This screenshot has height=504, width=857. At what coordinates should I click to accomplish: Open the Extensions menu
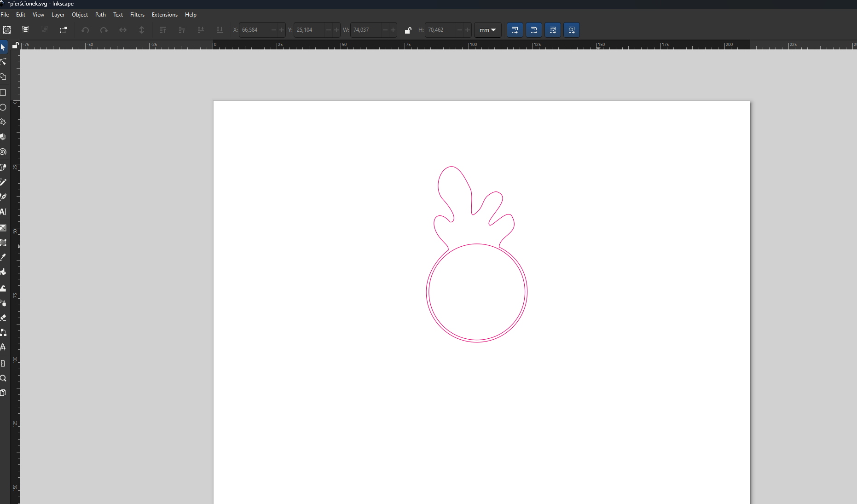pyautogui.click(x=165, y=15)
